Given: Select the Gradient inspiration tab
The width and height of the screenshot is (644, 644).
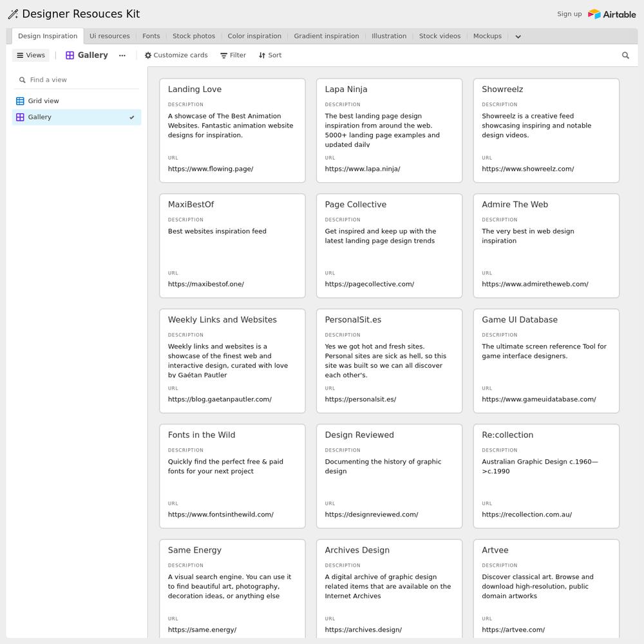Looking at the screenshot, I should 327,36.
